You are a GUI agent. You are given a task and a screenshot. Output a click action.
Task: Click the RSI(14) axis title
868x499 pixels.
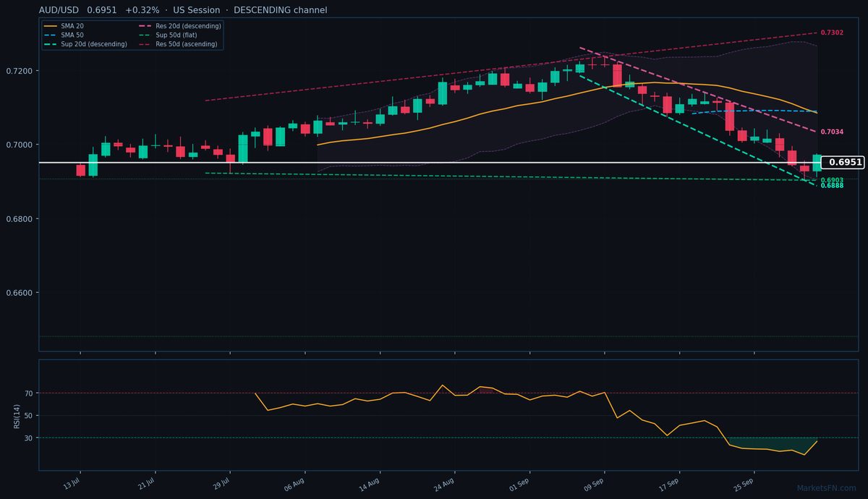[17, 415]
